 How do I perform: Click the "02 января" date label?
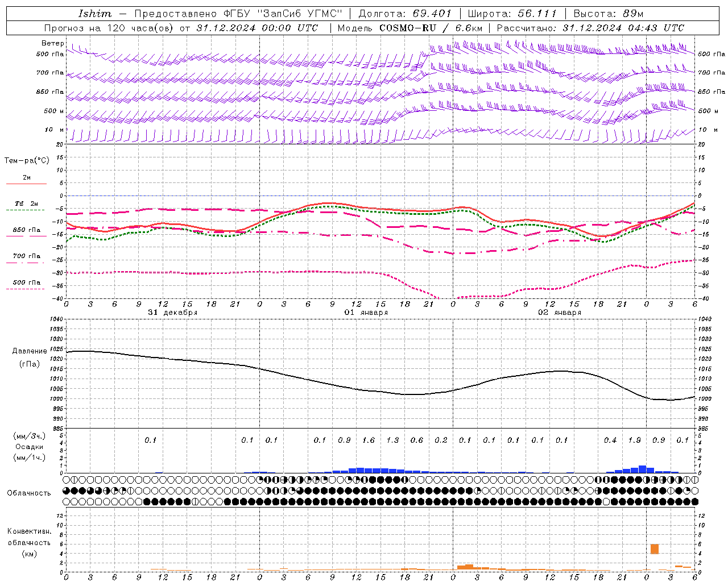[x=560, y=313]
